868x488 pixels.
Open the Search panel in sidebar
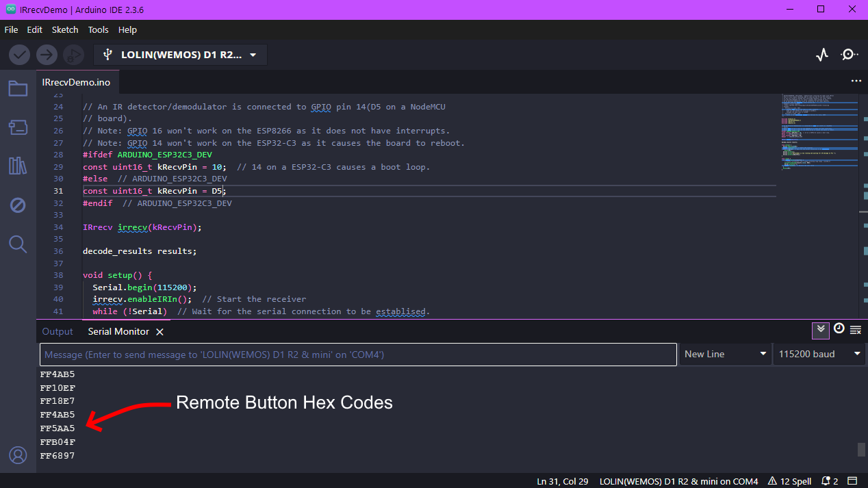tap(18, 244)
